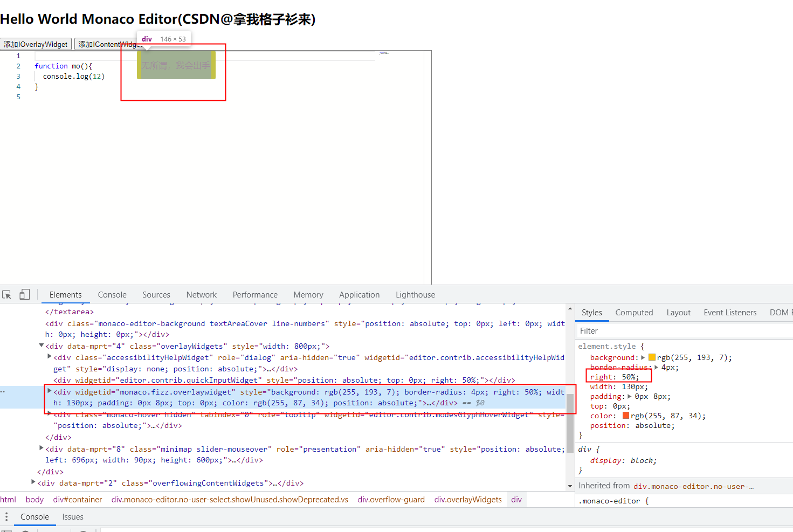Select the monaco-editor-background textAreaCover row
This screenshot has height=532, width=793.
coord(305,329)
